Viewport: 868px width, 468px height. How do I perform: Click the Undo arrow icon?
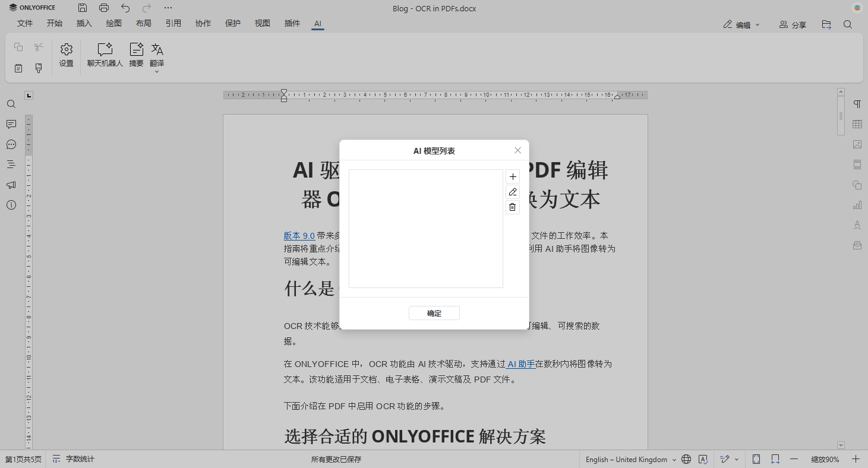[x=125, y=8]
